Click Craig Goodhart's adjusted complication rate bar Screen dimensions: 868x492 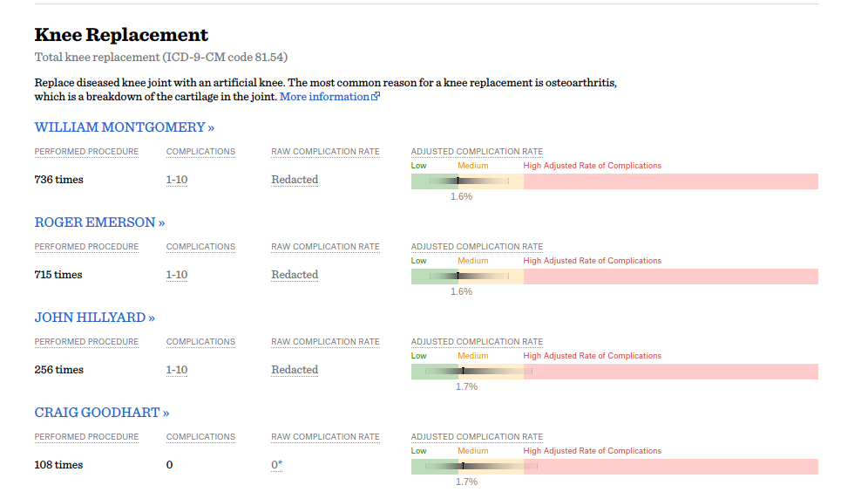[614, 467]
